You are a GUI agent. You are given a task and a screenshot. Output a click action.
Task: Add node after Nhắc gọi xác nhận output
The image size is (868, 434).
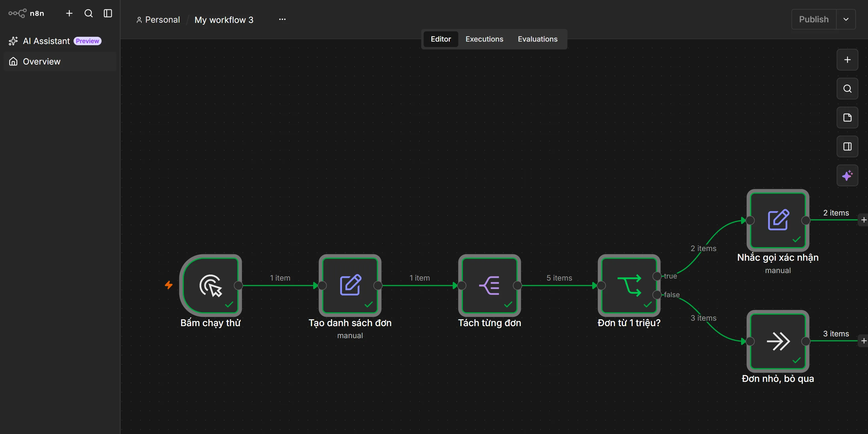pyautogui.click(x=863, y=220)
